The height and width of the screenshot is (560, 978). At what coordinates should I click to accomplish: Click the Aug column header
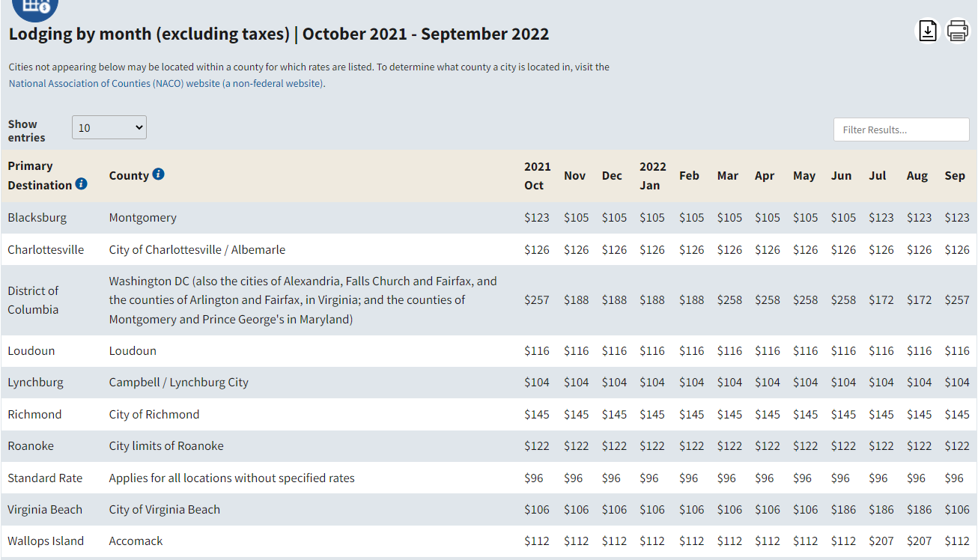click(x=917, y=175)
